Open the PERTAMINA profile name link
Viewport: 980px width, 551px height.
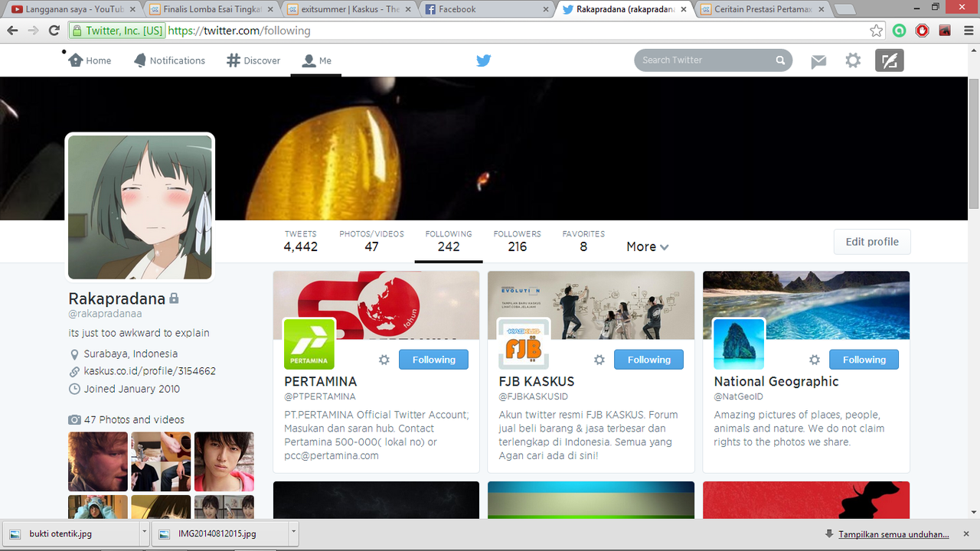tap(320, 381)
